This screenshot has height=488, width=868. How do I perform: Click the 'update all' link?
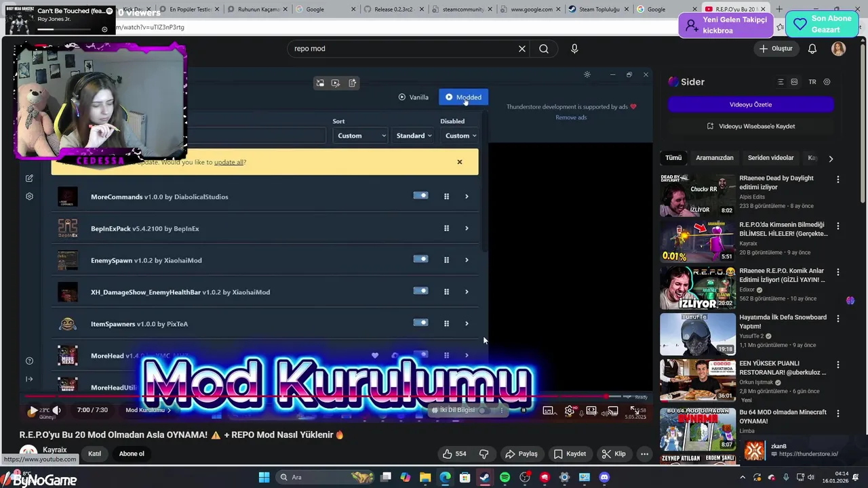click(x=229, y=163)
